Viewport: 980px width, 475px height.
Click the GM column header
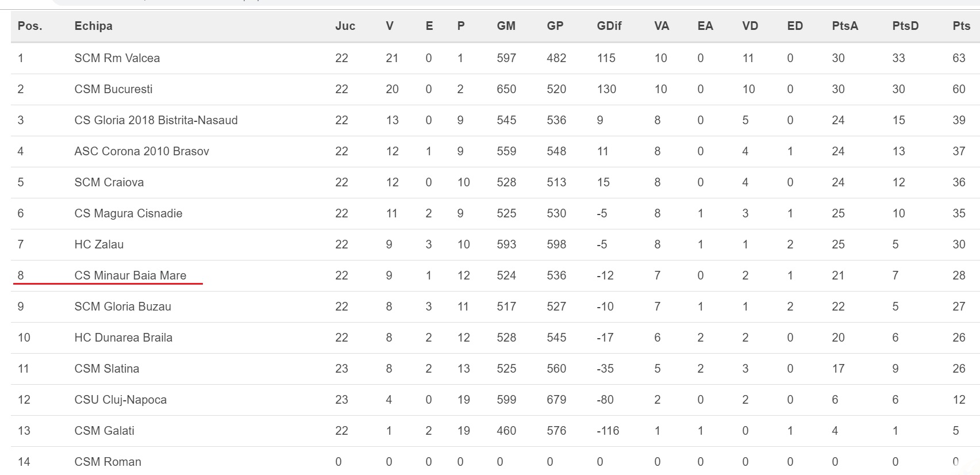pos(506,26)
